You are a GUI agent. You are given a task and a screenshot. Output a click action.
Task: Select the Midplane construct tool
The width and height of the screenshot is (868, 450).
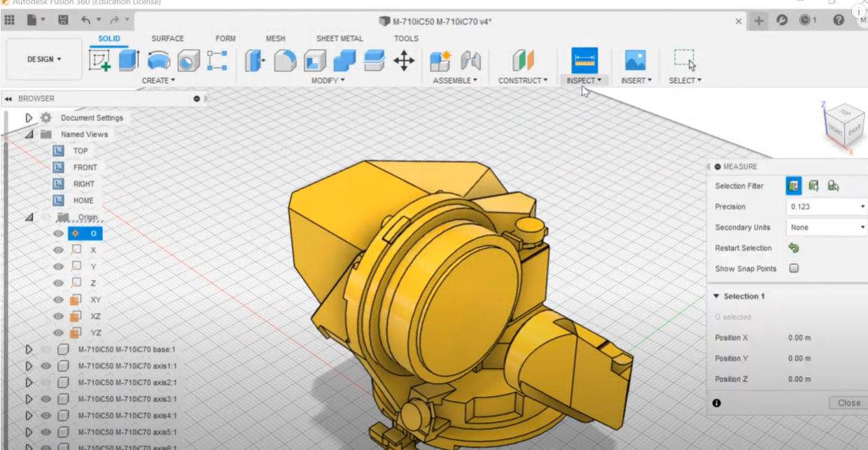click(x=523, y=62)
